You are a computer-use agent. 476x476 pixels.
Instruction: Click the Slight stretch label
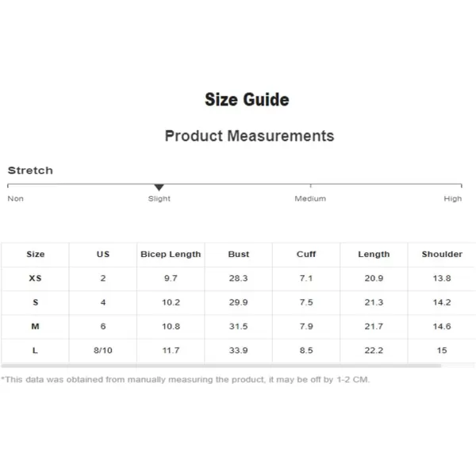pos(159,199)
